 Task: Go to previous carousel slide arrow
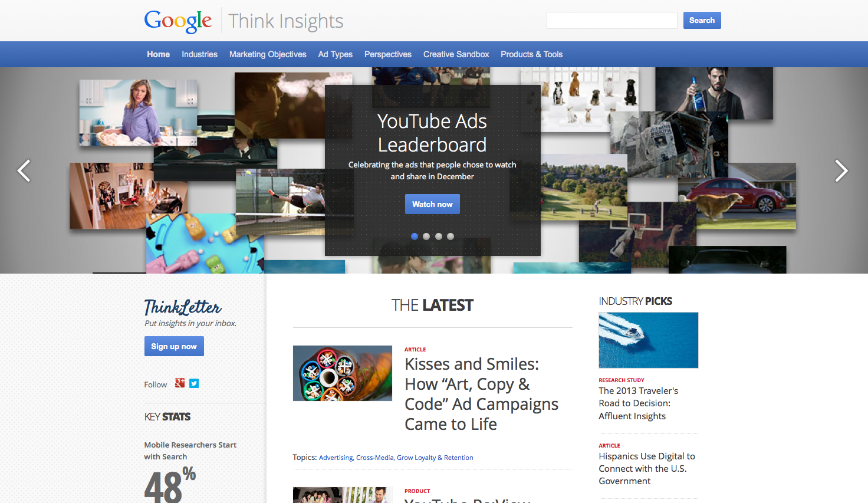coord(24,171)
